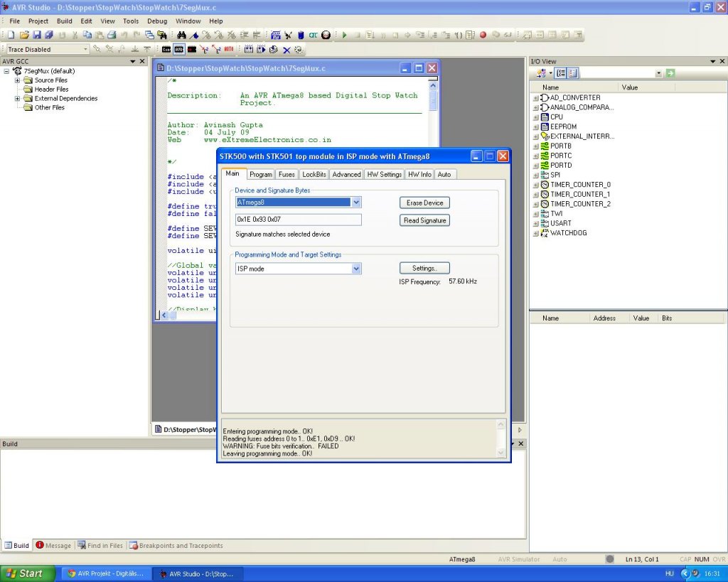
Task: Switch to the Advanced tab
Action: click(x=346, y=175)
